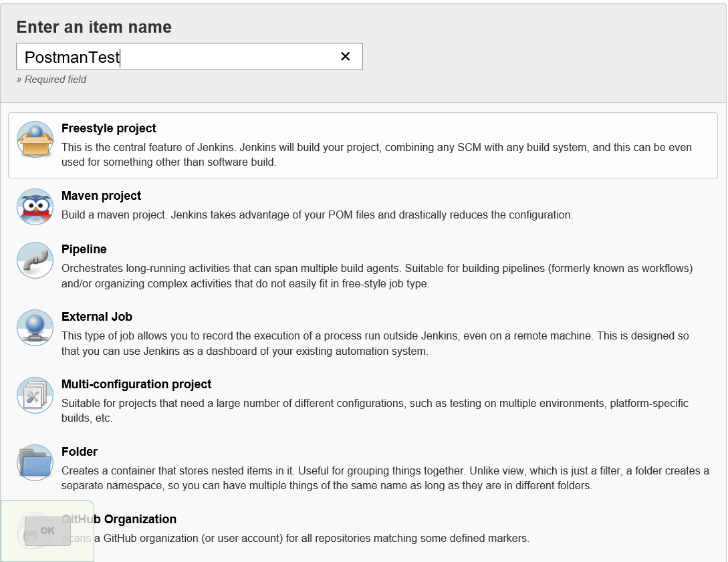Click the Folder icon
Image resolution: width=728 pixels, height=562 pixels.
point(35,462)
